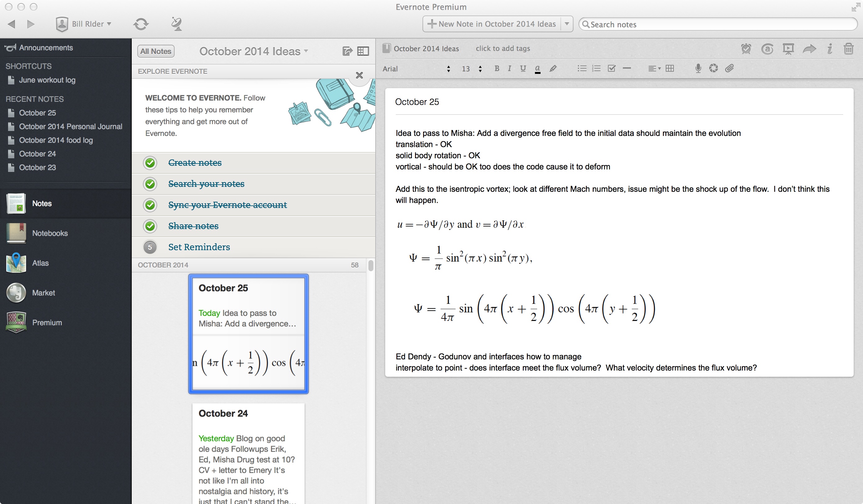Start presentation mode from the note toolbar
This screenshot has height=504, width=863.
788,49
